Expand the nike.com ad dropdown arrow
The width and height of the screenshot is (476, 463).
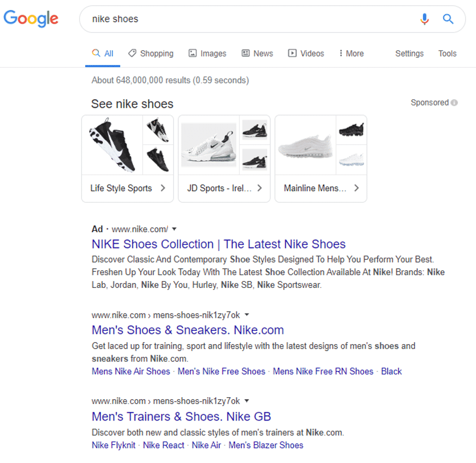pos(174,229)
